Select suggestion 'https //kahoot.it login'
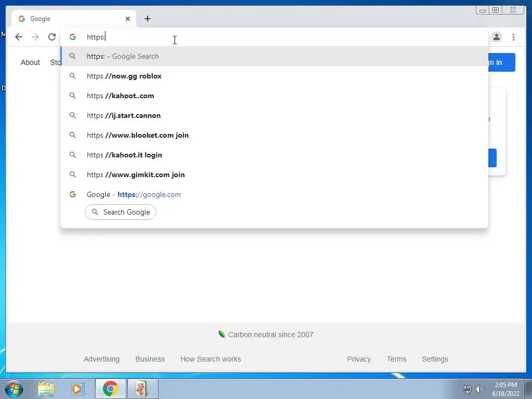 (274, 155)
